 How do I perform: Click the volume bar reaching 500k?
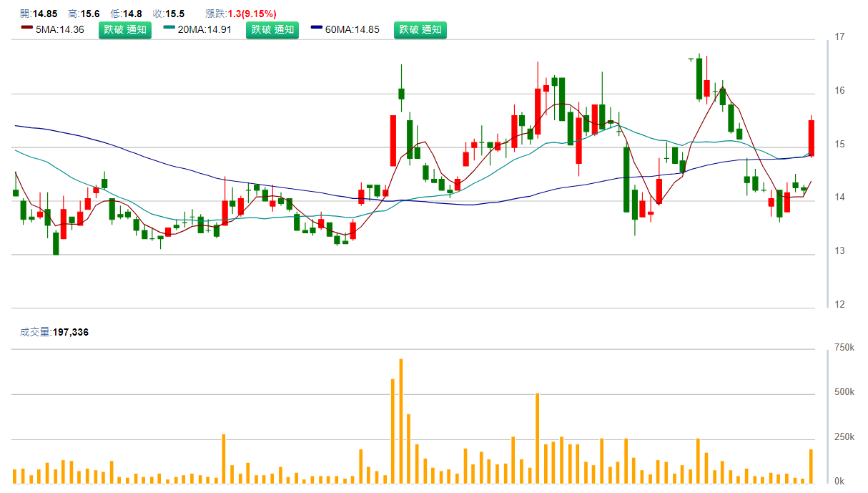click(537, 438)
